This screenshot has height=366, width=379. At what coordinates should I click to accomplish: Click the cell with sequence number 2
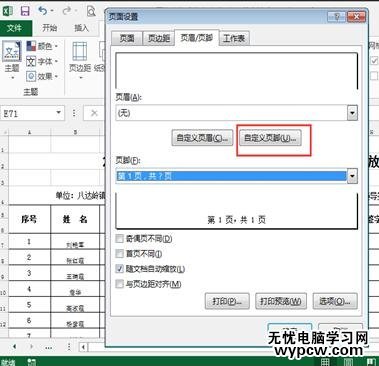[x=29, y=257]
